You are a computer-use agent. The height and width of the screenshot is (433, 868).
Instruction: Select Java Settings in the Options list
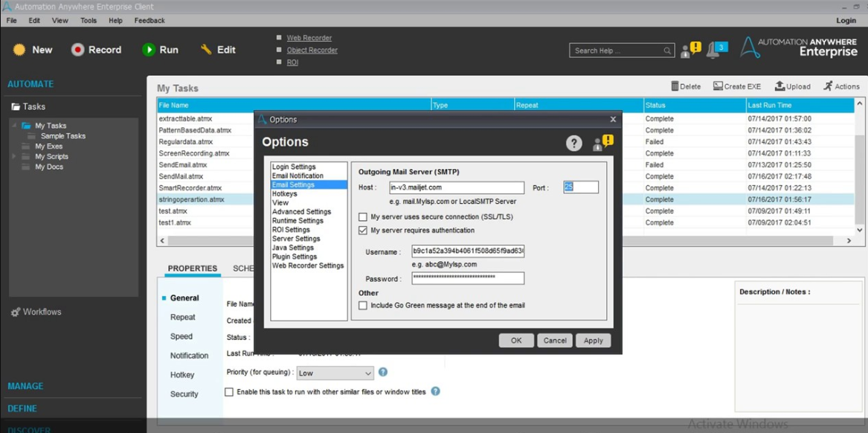293,248
